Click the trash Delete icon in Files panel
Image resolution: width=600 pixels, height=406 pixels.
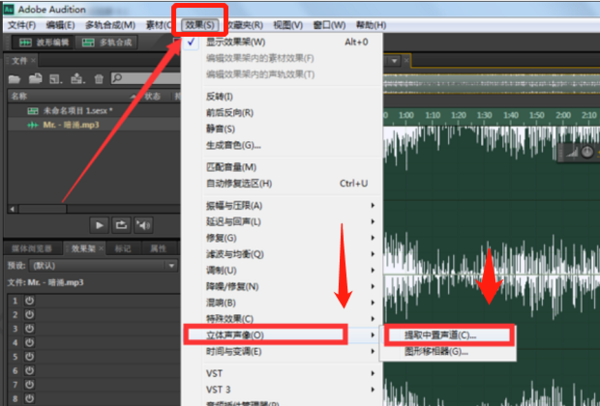(x=99, y=79)
